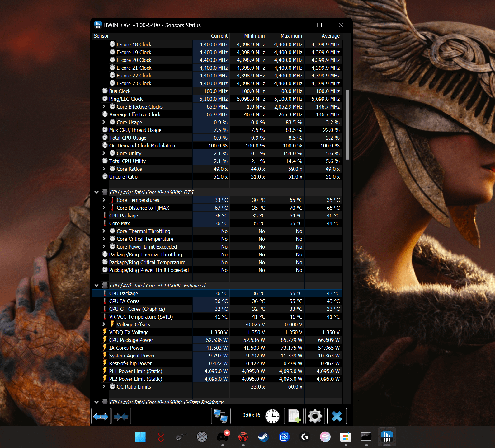
Task: Expand the Core Thermal Throttling row
Action: pyautogui.click(x=104, y=231)
